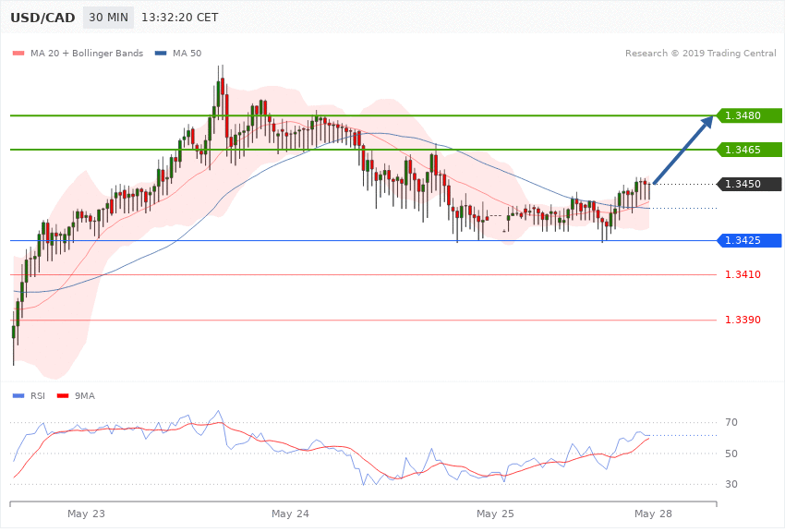Click the MA 50 blue legend swatch
The height and width of the screenshot is (532, 785).
[x=161, y=53]
